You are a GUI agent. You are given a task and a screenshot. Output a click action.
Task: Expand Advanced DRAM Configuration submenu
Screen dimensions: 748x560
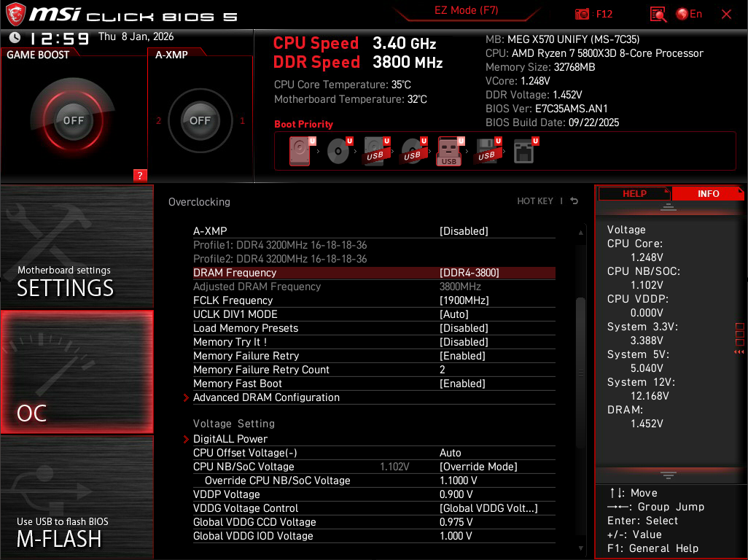click(x=374, y=397)
